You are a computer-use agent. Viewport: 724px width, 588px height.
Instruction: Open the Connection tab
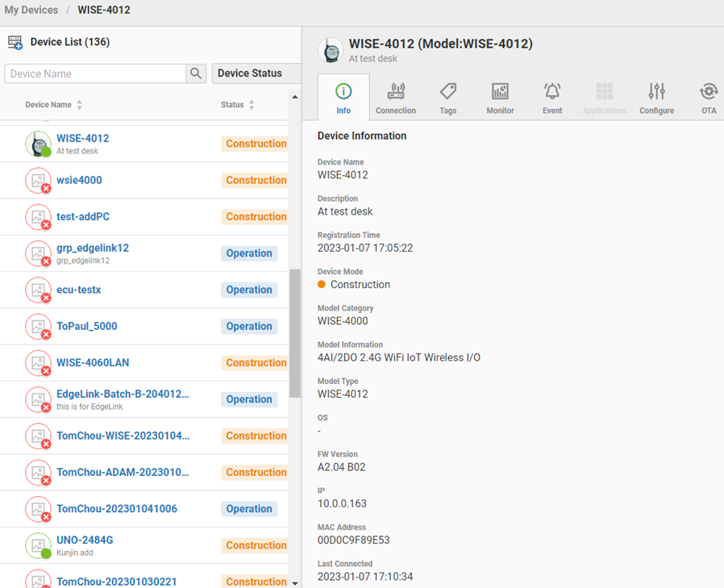coord(395,98)
